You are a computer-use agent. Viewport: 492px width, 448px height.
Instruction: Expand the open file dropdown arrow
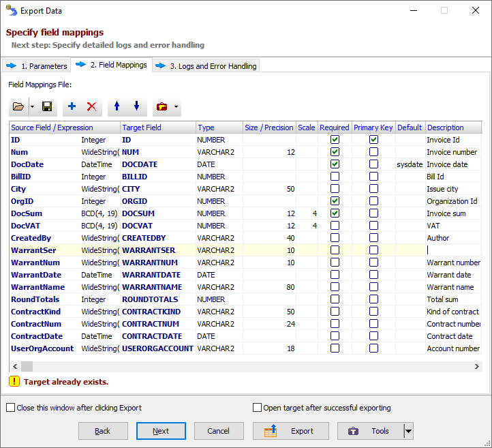(x=32, y=107)
